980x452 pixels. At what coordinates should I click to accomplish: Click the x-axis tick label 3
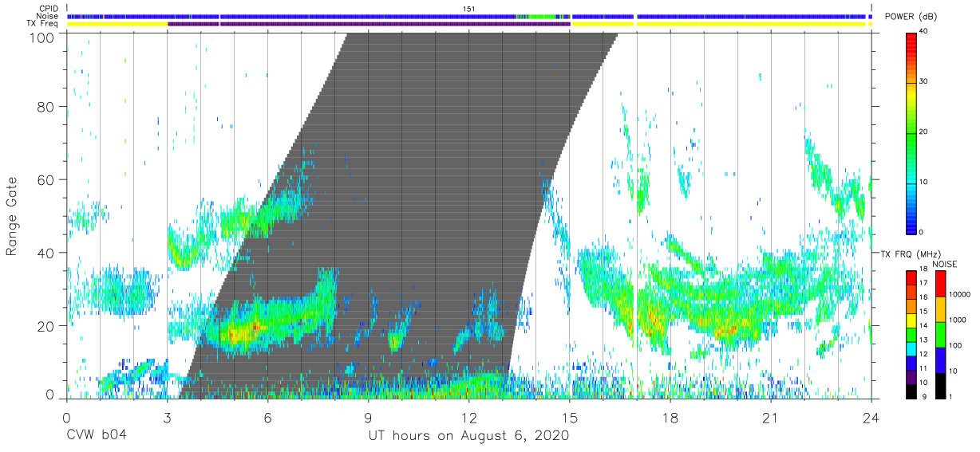pos(167,418)
